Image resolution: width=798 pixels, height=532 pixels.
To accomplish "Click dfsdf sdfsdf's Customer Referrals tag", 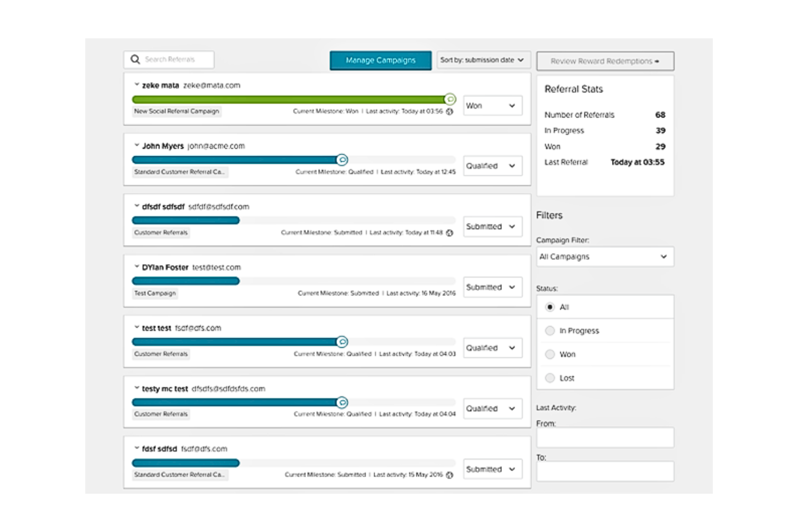I will (161, 232).
